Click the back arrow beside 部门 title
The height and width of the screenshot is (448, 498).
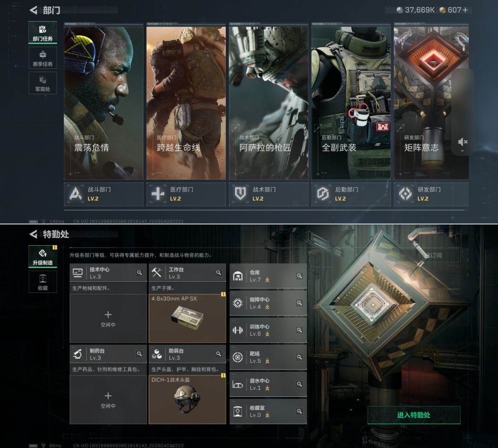[33, 10]
